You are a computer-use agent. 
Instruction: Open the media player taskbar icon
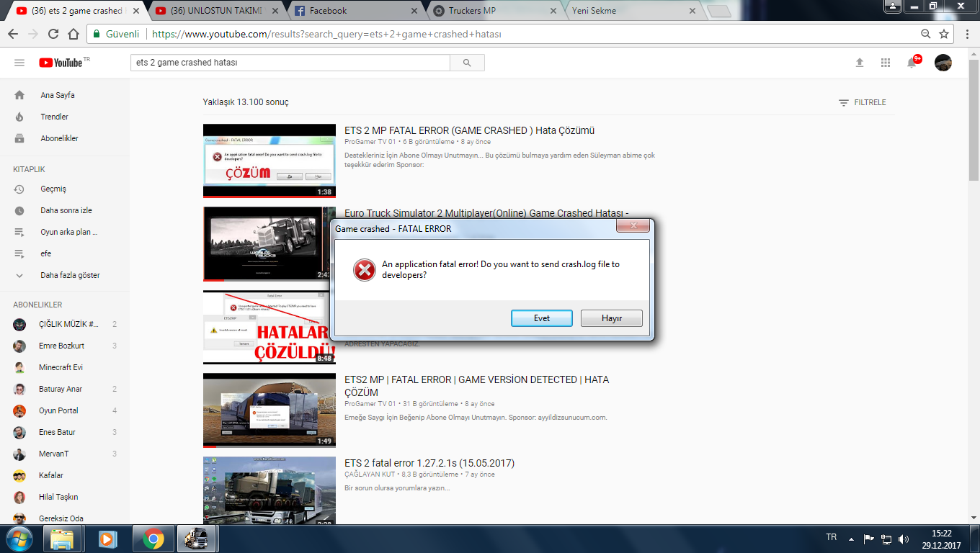point(107,539)
